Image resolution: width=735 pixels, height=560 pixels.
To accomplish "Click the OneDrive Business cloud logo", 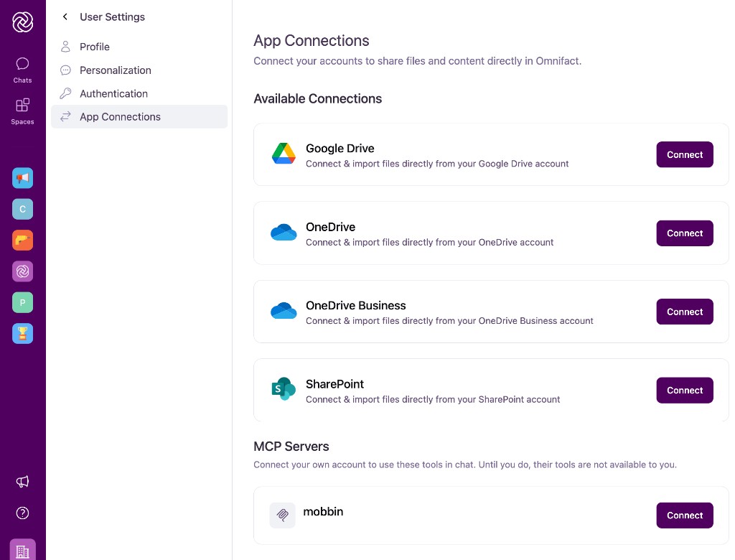I will 284,310.
